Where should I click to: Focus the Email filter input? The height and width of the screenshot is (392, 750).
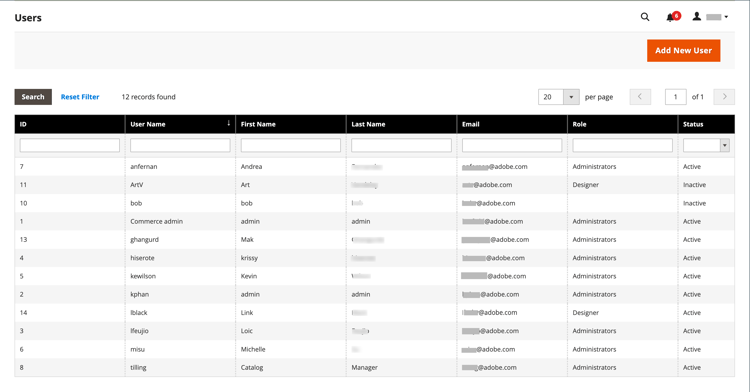coord(512,145)
